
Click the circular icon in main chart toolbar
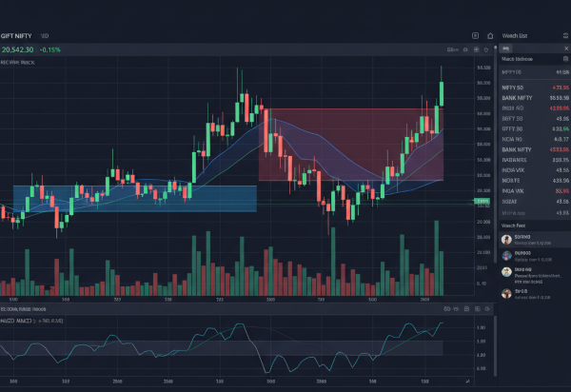465,49
